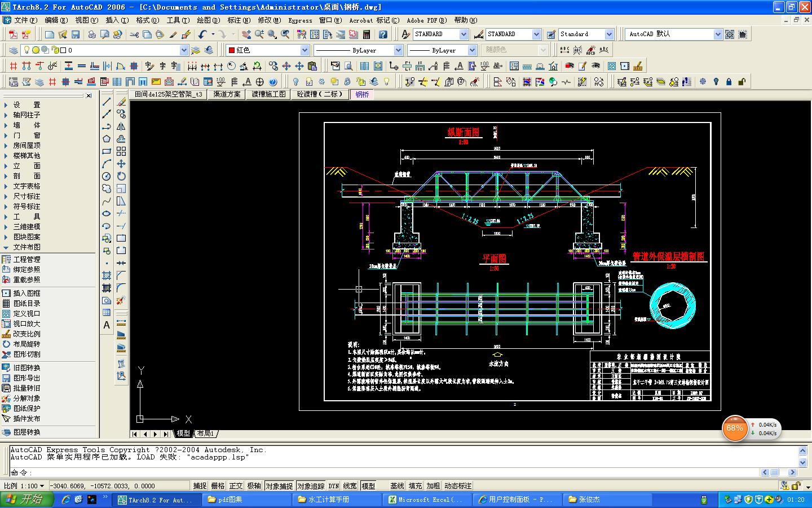Open the 格式 menu
The width and height of the screenshot is (812, 508).
(x=147, y=20)
